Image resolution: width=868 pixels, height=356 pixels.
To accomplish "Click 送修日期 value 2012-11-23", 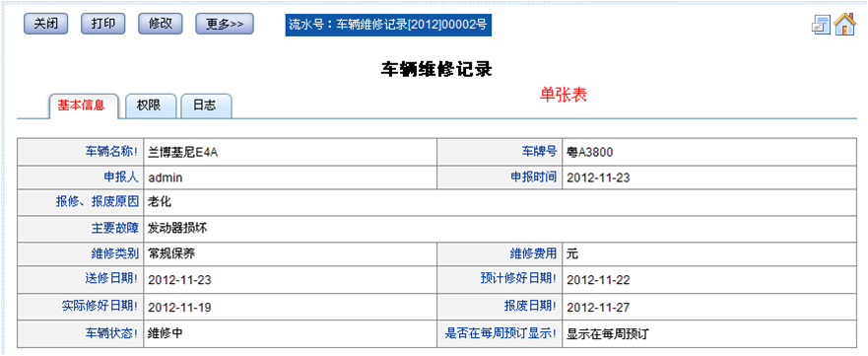I will point(179,280).
